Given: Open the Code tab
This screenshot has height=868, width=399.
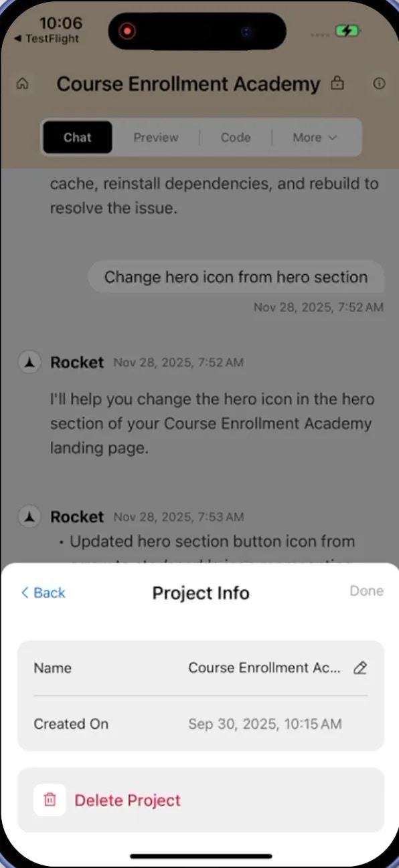Looking at the screenshot, I should (235, 137).
